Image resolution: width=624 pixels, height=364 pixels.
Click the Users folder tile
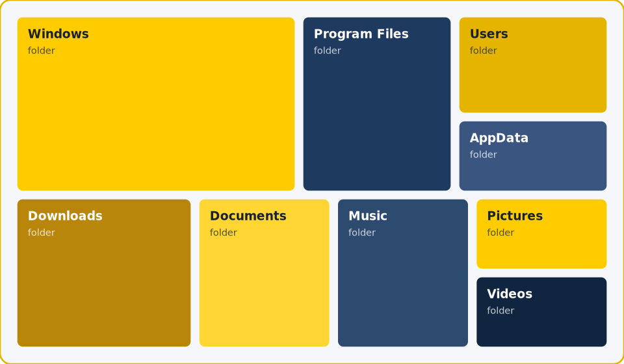pos(533,65)
